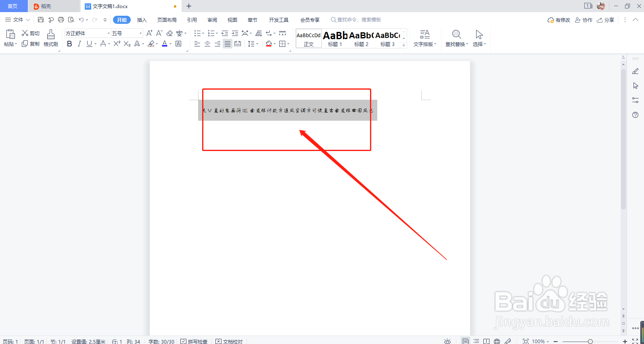The image size is (644, 344).
Task: Apply the Normal (正文) style
Action: pos(309,39)
